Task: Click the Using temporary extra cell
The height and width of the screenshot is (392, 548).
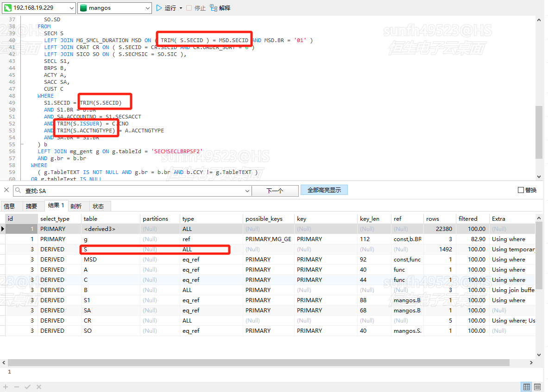Action: pos(512,249)
